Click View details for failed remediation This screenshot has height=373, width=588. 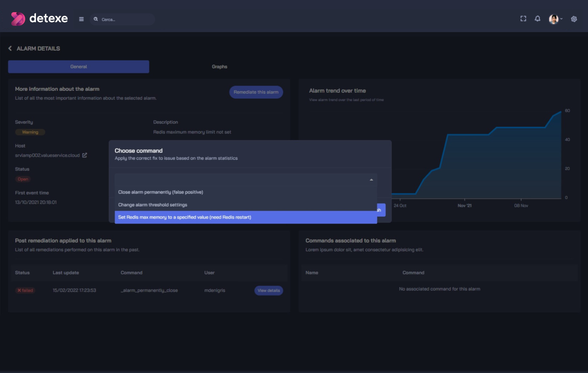click(269, 290)
